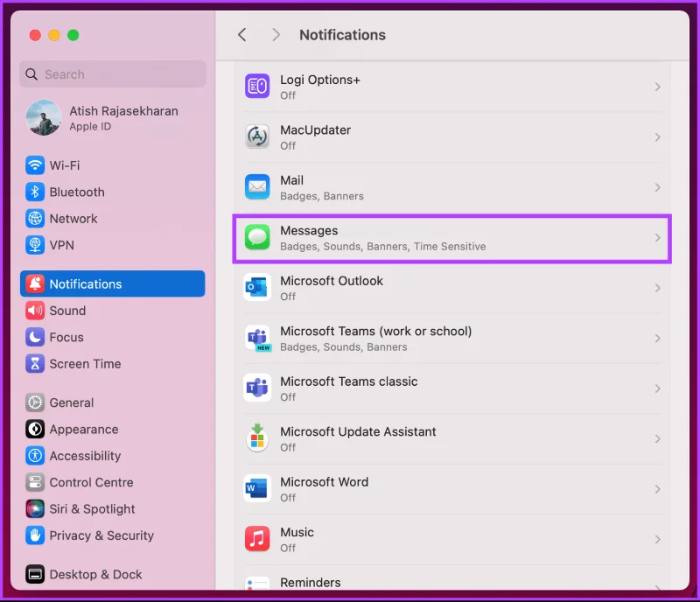Select Privacy & Security in sidebar

[x=113, y=535]
